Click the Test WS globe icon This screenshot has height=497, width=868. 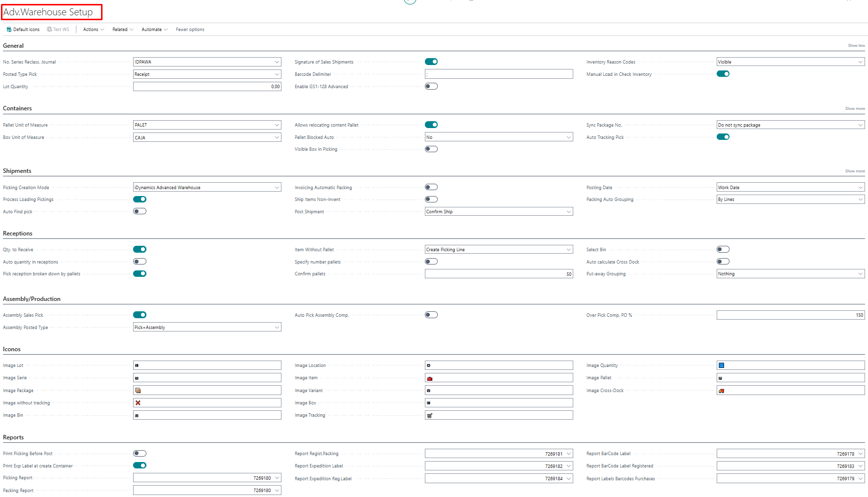pos(49,30)
